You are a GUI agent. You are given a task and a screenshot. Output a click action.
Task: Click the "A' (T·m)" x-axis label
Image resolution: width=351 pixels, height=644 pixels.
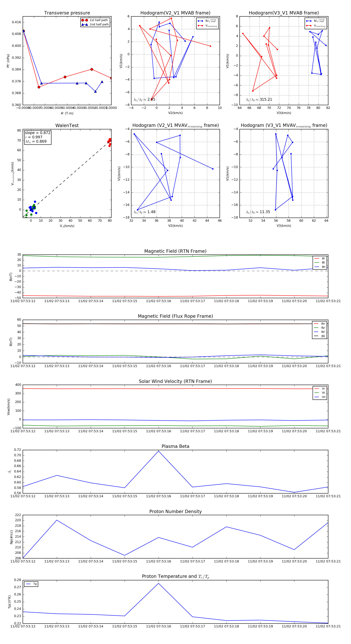tap(67, 113)
